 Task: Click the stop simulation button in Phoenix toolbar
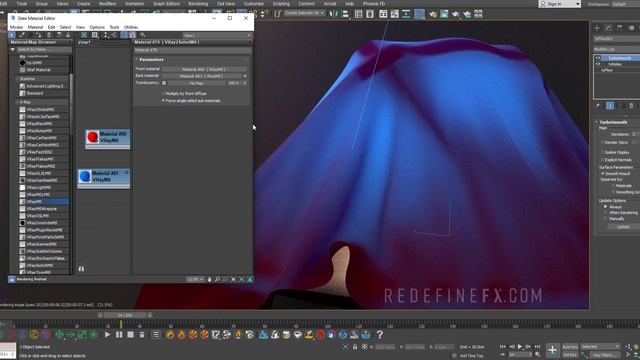coord(130,335)
